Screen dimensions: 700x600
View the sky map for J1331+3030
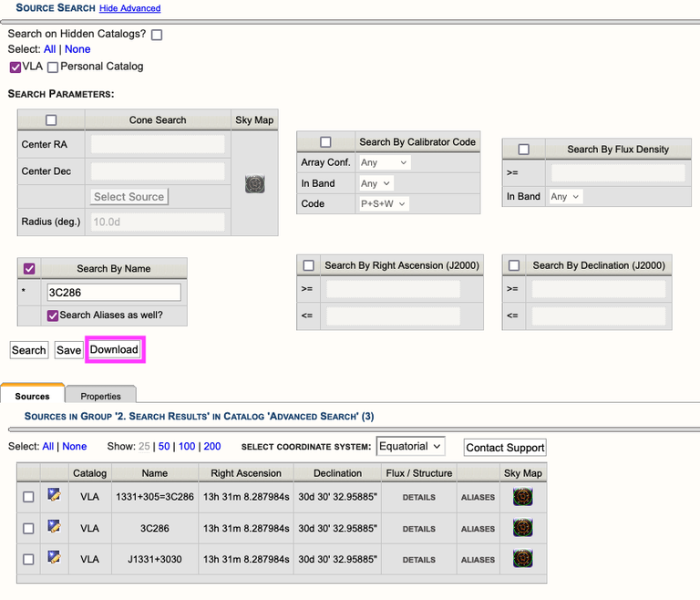pos(522,559)
